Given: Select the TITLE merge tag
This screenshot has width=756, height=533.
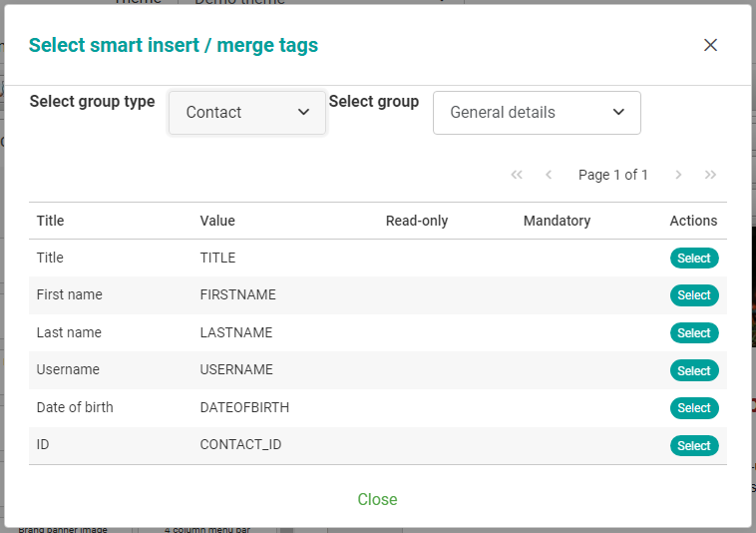Looking at the screenshot, I should point(693,259).
